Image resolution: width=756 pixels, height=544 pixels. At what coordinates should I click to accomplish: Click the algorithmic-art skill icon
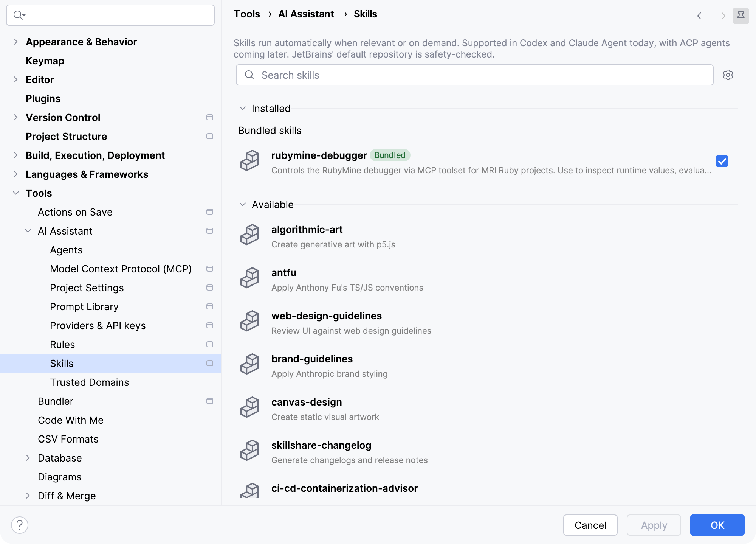[250, 235]
